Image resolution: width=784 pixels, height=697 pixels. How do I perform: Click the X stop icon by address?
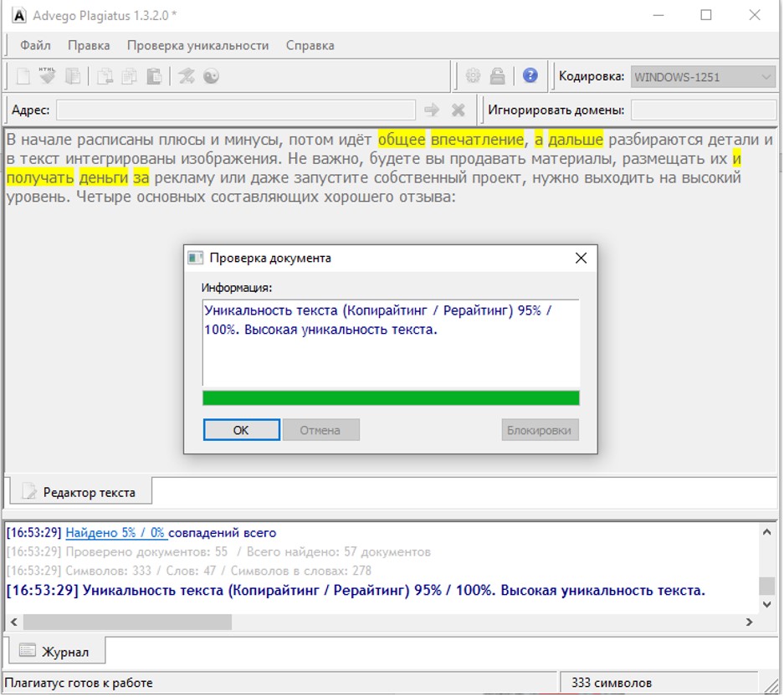click(459, 110)
